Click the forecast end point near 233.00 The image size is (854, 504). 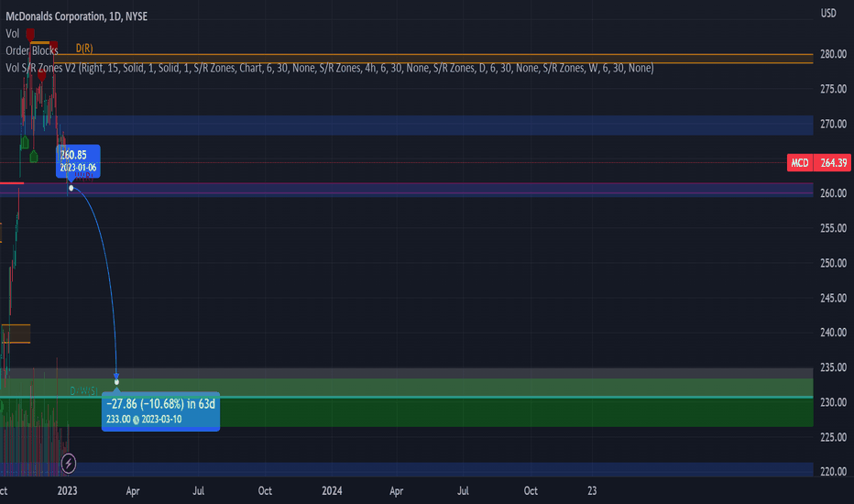[x=116, y=382]
